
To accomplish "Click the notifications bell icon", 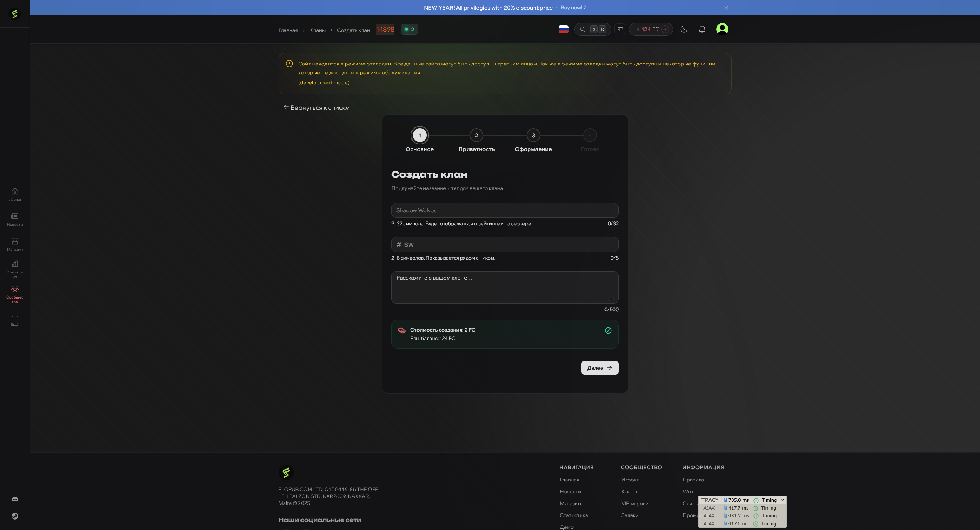I will pos(702,29).
